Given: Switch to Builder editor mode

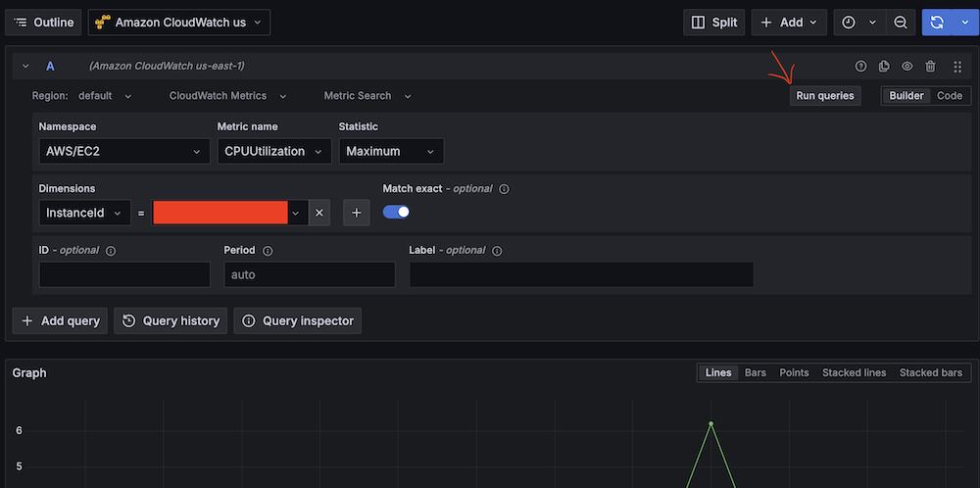Looking at the screenshot, I should [906, 96].
